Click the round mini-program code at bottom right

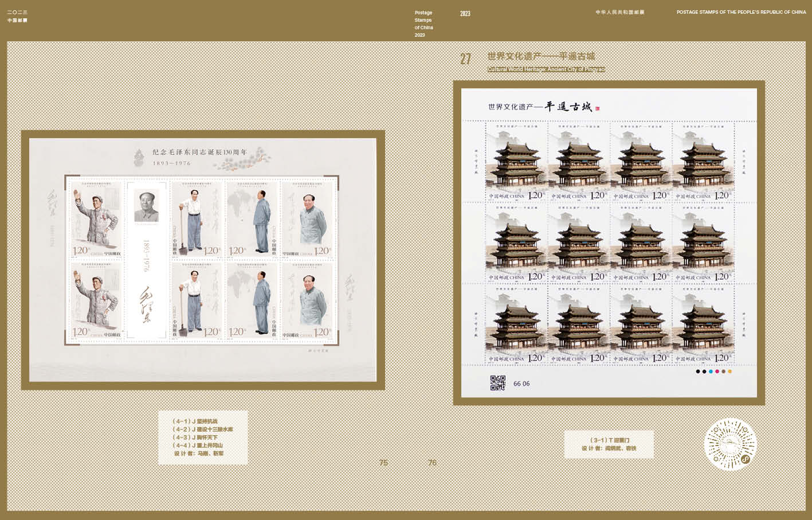pyautogui.click(x=730, y=444)
